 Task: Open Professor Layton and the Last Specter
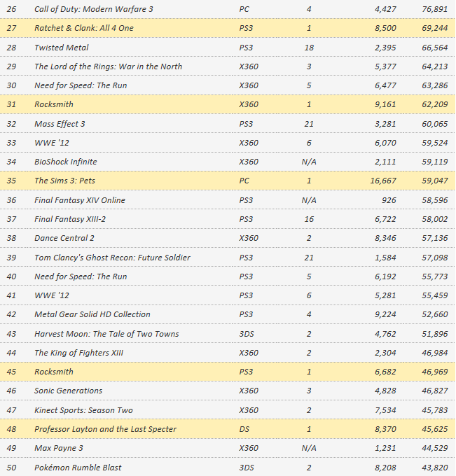click(105, 429)
